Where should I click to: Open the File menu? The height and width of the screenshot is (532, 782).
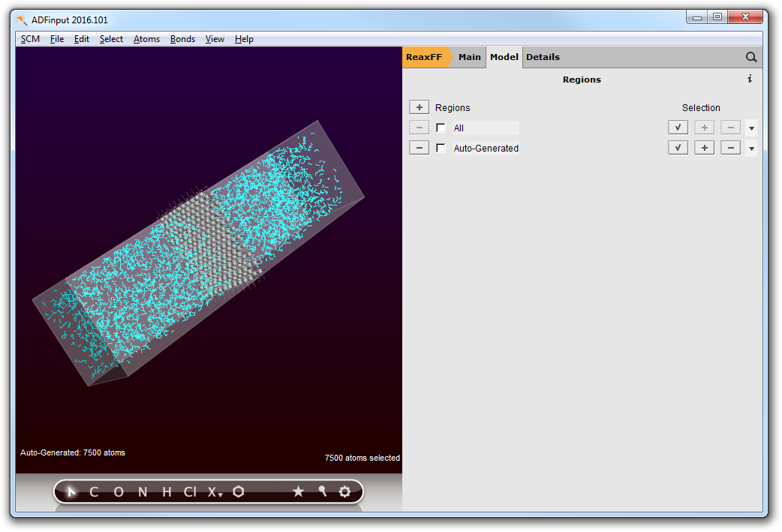coord(57,39)
